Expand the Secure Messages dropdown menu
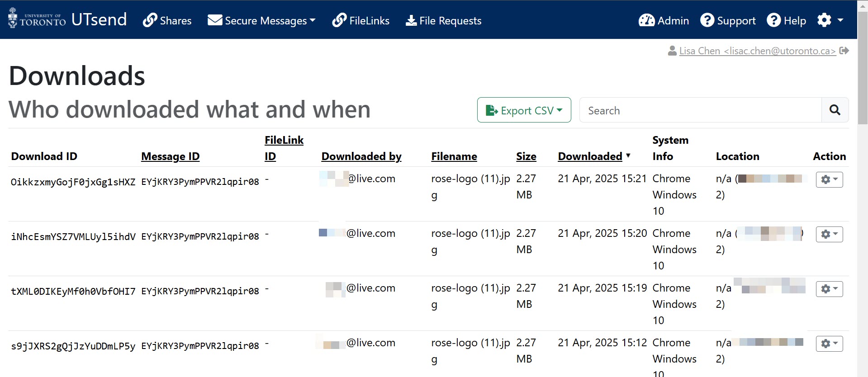Screen dimensions: 868x377 pyautogui.click(x=261, y=20)
